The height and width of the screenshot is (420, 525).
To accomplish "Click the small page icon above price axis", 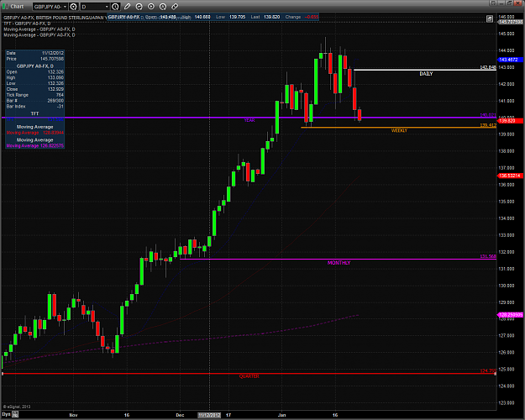I will pyautogui.click(x=490, y=19).
